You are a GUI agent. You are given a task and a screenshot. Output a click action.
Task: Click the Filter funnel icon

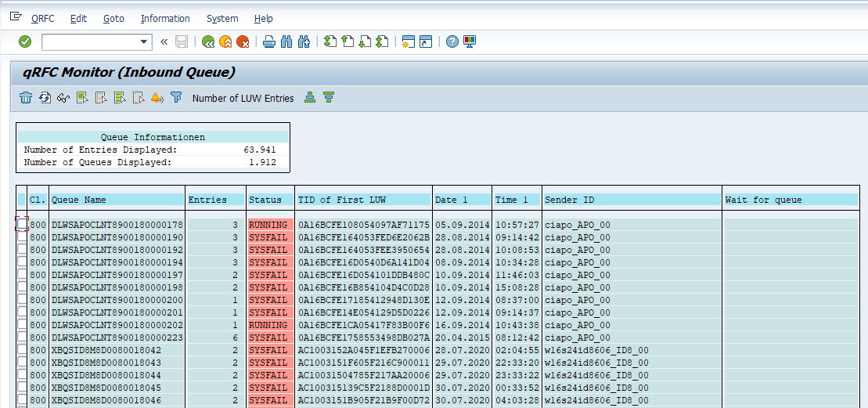click(x=176, y=98)
